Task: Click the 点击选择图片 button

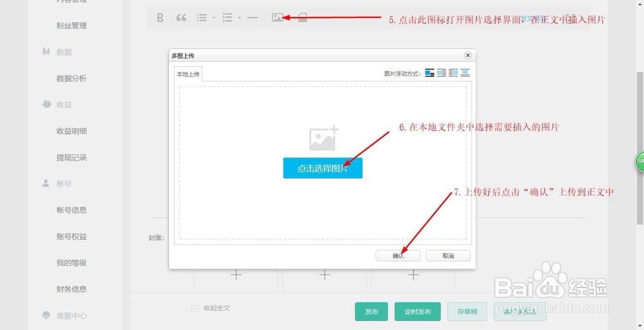Action: pos(323,169)
